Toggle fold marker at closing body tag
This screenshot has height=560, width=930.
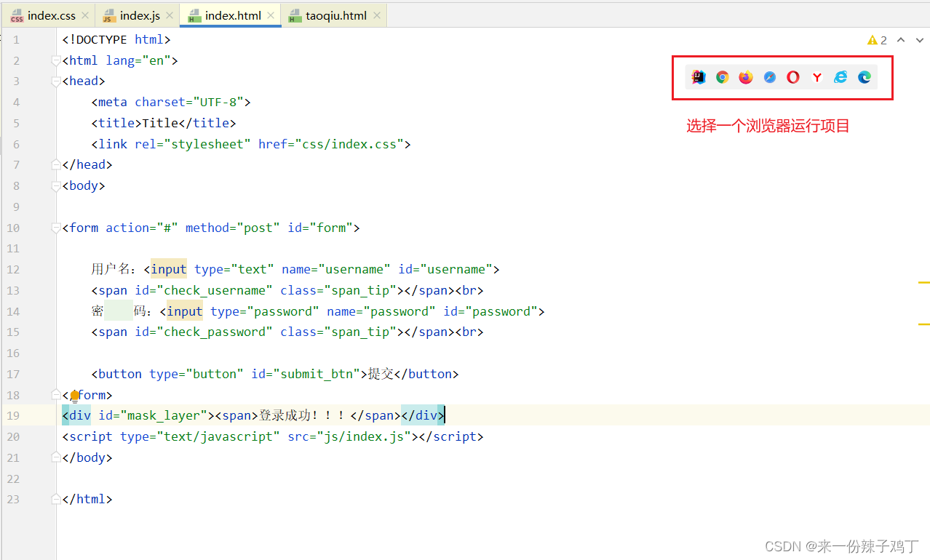click(56, 458)
